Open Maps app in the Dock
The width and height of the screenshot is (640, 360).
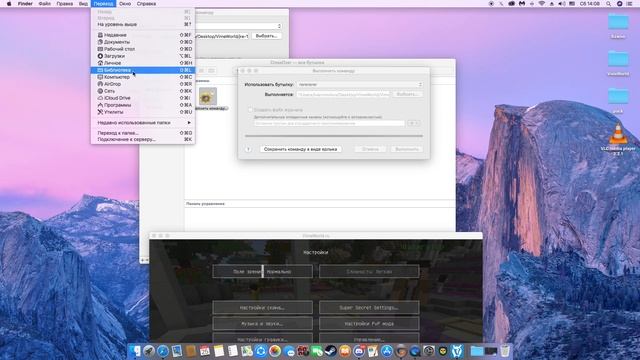click(247, 351)
